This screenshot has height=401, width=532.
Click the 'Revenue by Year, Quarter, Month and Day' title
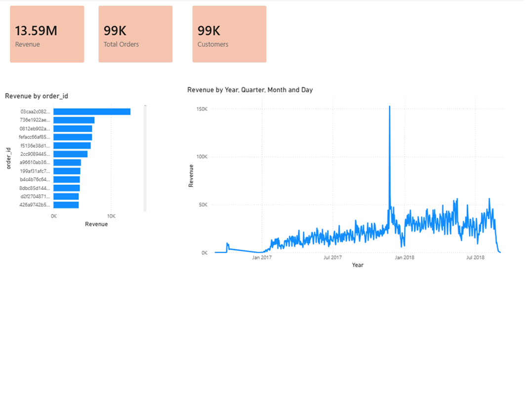[250, 90]
